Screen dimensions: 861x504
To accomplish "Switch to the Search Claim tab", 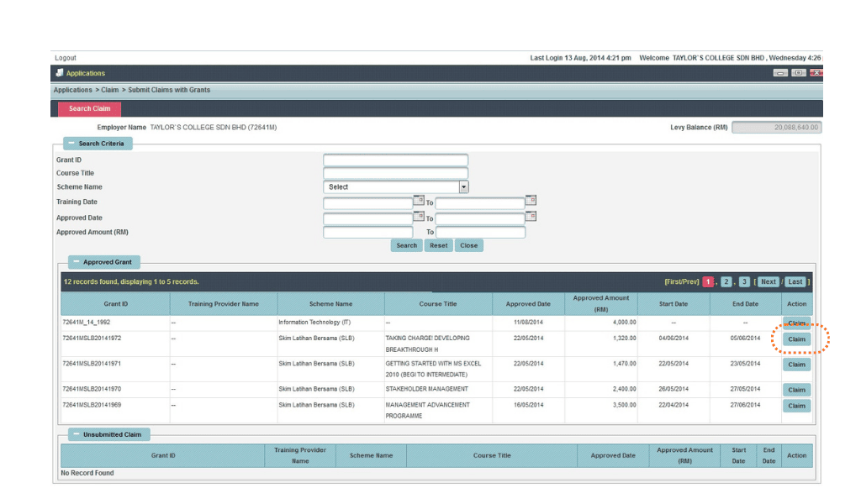I will 89,108.
